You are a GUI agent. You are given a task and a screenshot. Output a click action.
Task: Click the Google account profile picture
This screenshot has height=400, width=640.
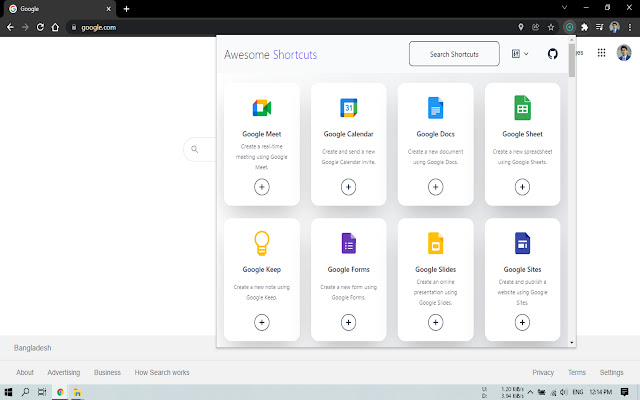tap(624, 53)
